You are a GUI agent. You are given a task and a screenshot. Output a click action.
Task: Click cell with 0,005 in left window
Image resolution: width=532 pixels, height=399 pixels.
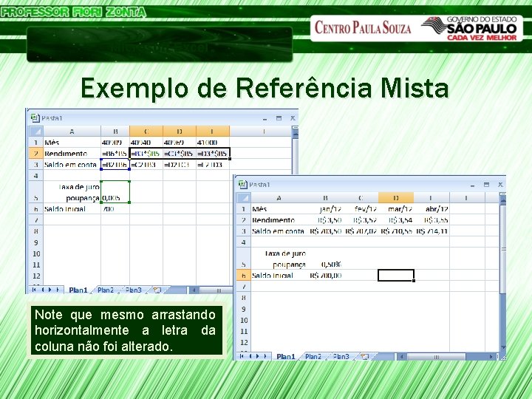[115, 191]
